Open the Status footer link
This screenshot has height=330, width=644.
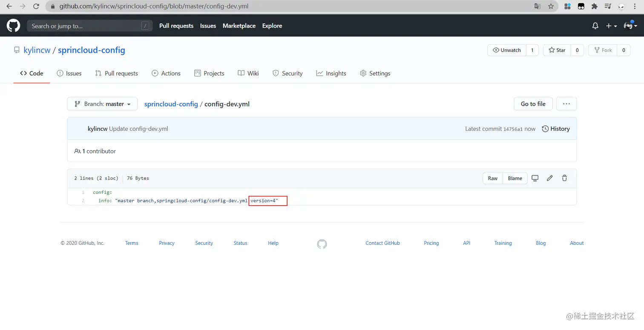240,243
